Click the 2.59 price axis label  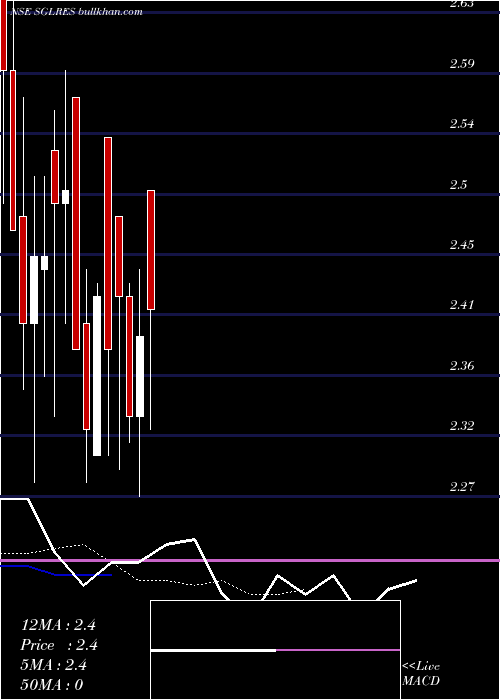(x=462, y=63)
